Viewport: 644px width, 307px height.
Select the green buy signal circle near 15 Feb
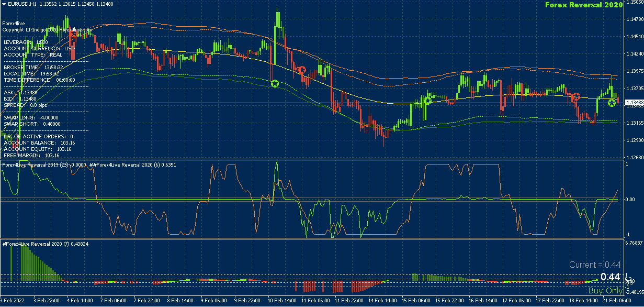click(428, 101)
